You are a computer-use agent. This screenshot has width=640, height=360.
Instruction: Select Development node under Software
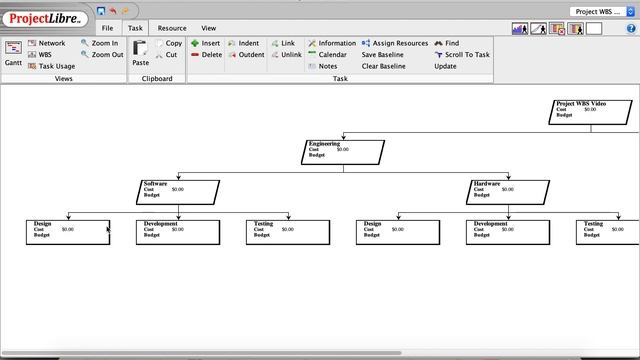click(178, 232)
